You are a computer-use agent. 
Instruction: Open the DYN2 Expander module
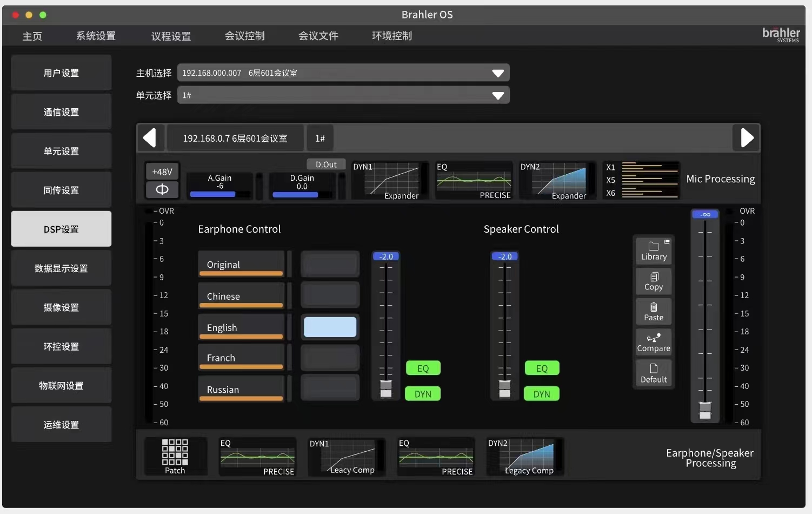pyautogui.click(x=557, y=181)
